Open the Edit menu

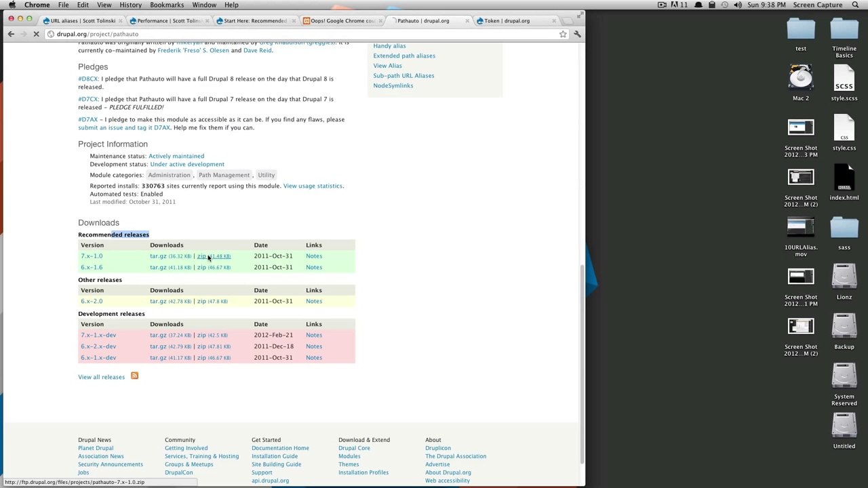point(83,5)
